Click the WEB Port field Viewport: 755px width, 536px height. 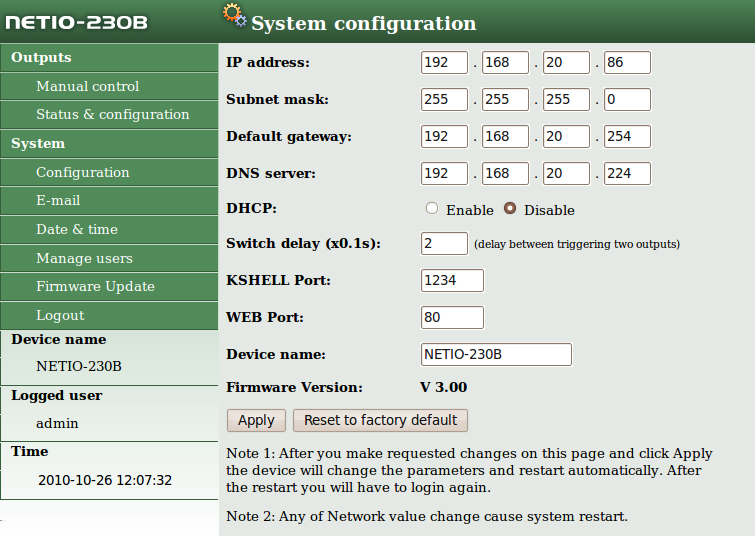click(452, 317)
